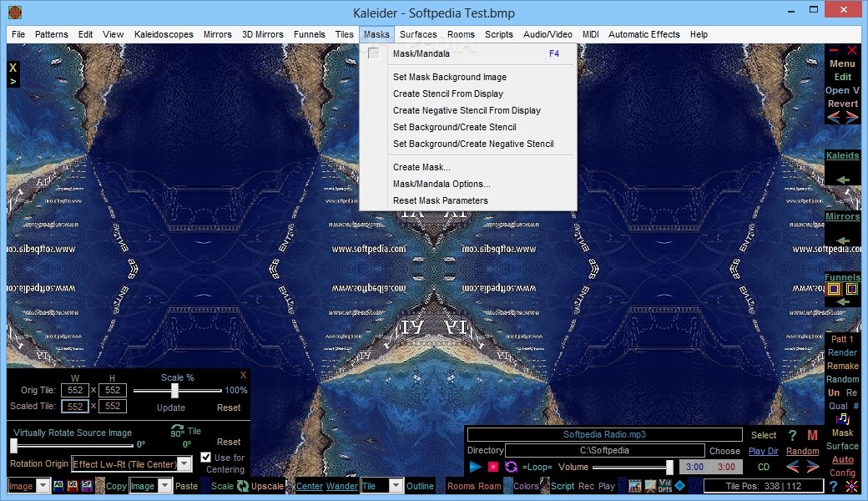Screen dimensions: 868x501
Task: Click the Wander link
Action: point(342,486)
